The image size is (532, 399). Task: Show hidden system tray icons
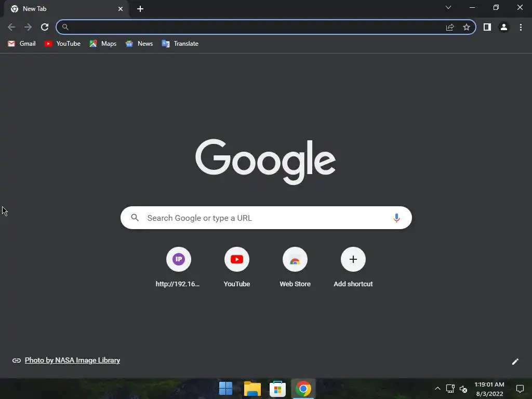point(437,389)
